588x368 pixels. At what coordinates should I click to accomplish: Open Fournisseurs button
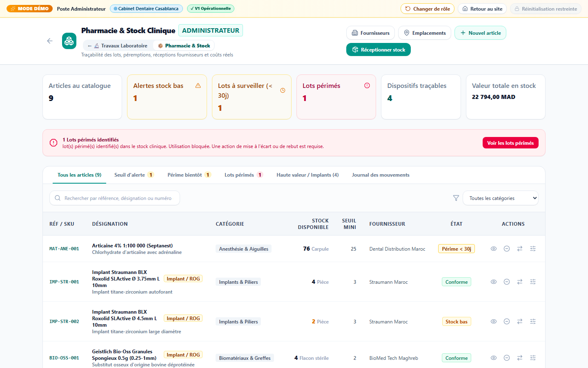371,33
